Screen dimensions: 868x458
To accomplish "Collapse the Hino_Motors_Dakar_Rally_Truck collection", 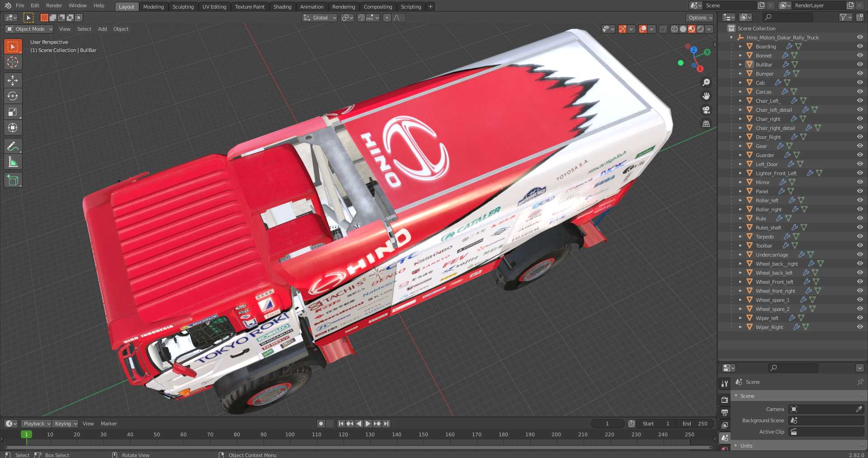I will [731, 38].
